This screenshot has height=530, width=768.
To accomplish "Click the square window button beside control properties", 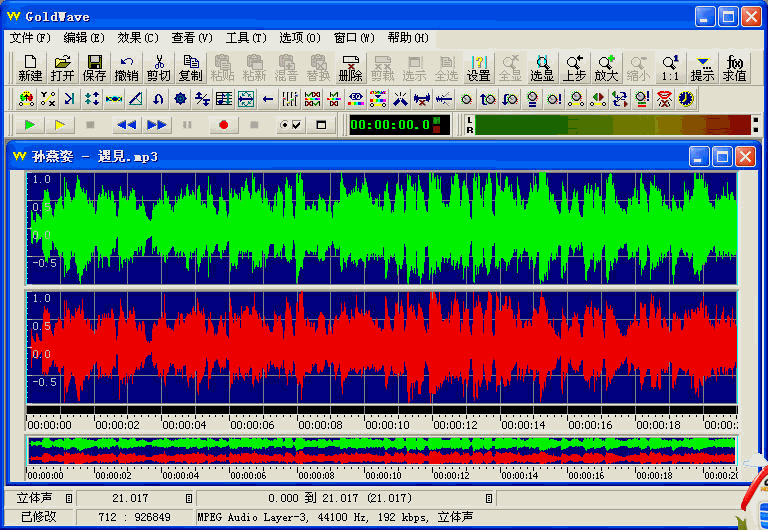I will (321, 125).
